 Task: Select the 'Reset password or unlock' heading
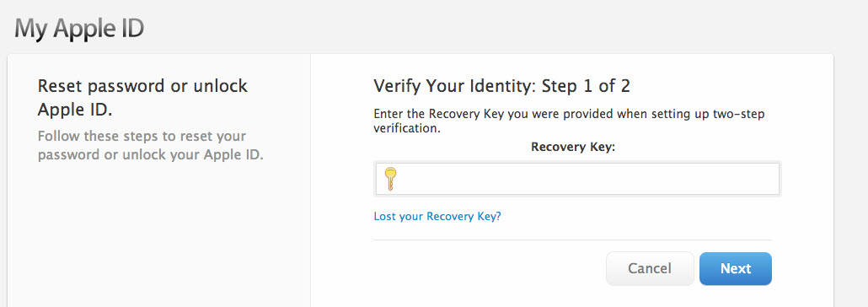[x=142, y=86]
